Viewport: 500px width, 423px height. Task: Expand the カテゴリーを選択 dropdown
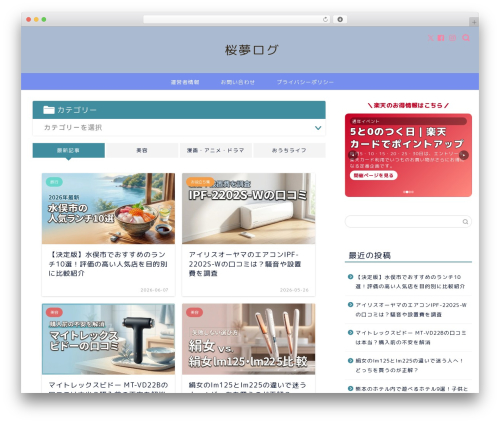[179, 128]
